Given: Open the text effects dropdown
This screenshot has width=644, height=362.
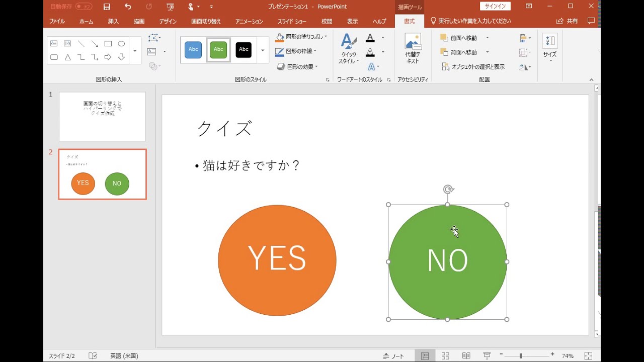Looking at the screenshot, I should click(373, 66).
